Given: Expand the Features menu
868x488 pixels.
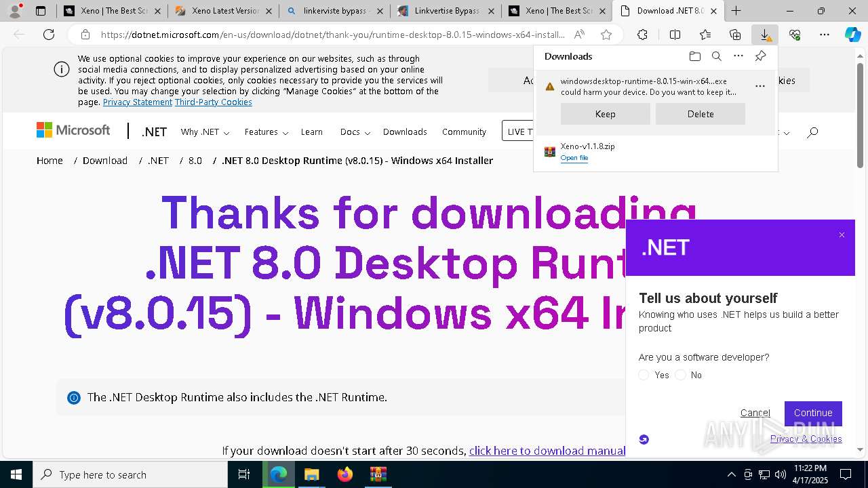Looking at the screenshot, I should pos(267,131).
